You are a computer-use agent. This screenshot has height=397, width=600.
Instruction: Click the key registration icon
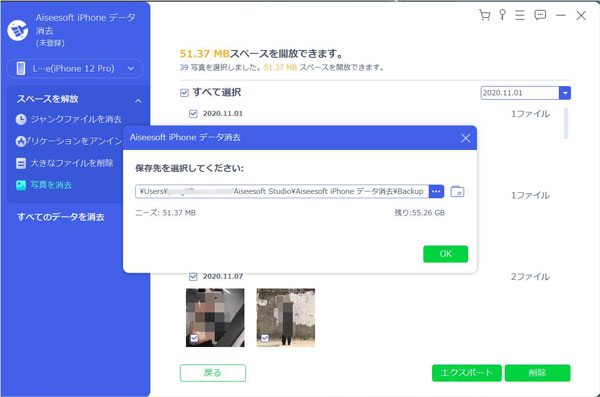point(502,15)
